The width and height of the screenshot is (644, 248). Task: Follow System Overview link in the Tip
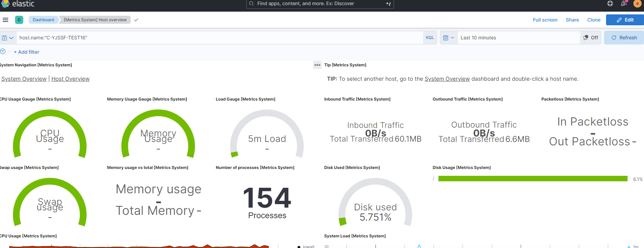tap(447, 79)
